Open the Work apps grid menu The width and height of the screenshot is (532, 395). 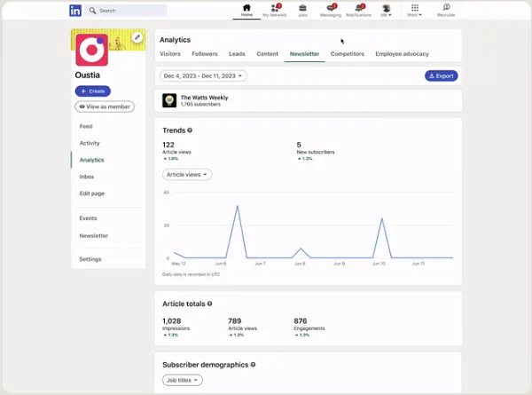[415, 10]
